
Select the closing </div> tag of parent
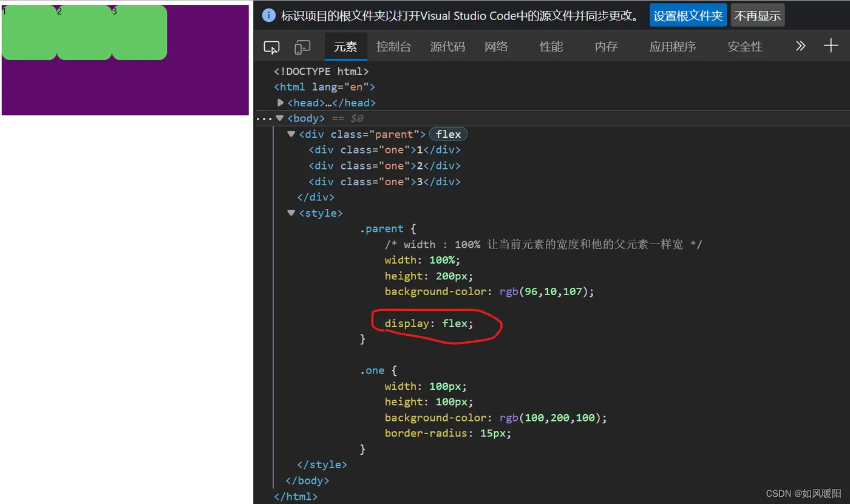pos(316,197)
